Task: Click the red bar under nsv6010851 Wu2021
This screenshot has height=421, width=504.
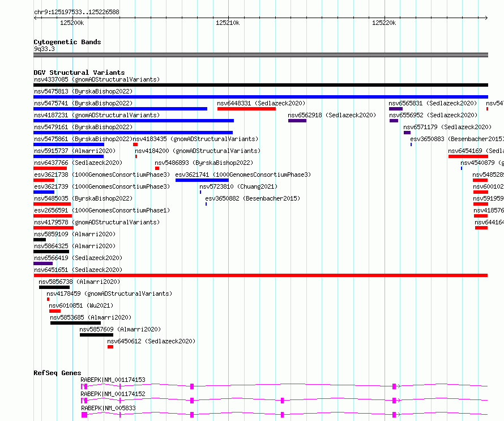Action: tap(55, 311)
